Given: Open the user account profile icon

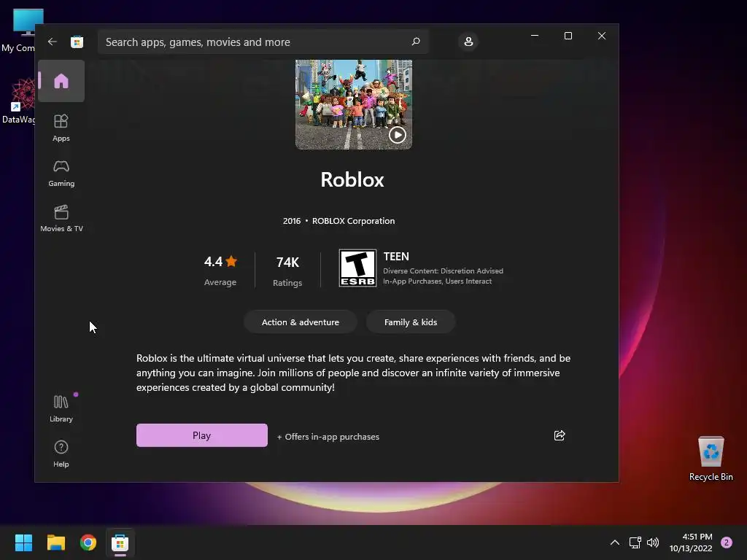Looking at the screenshot, I should point(468,42).
